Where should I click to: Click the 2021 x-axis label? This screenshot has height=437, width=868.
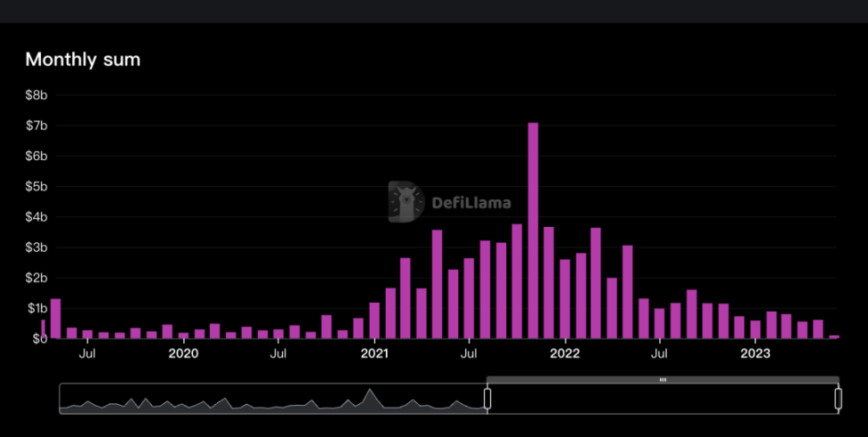(375, 353)
